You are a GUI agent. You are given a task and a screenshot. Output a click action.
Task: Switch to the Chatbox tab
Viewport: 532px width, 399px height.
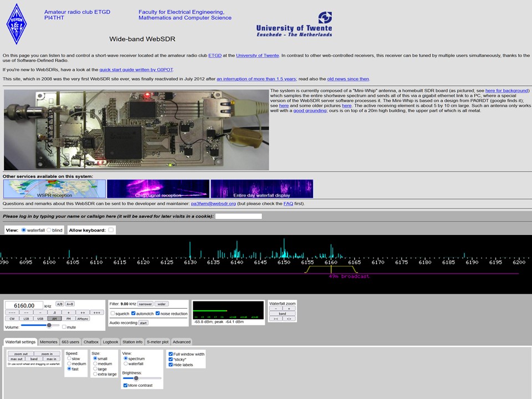point(91,342)
